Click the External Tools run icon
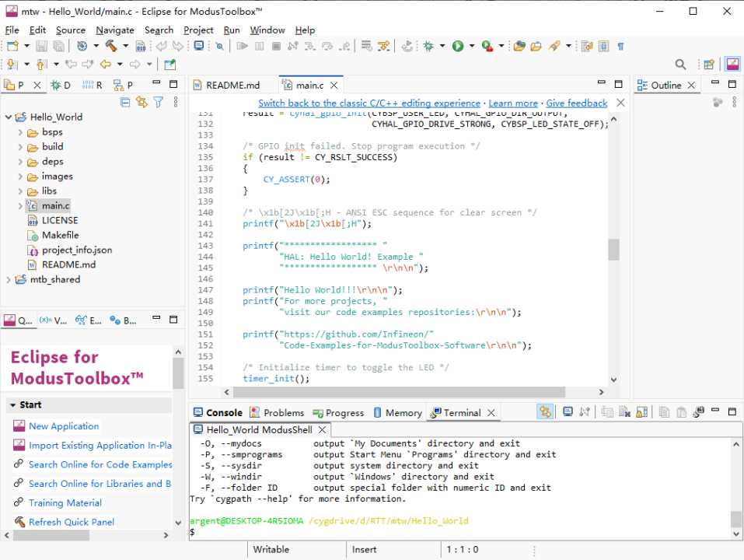The image size is (744, 560). tap(487, 46)
